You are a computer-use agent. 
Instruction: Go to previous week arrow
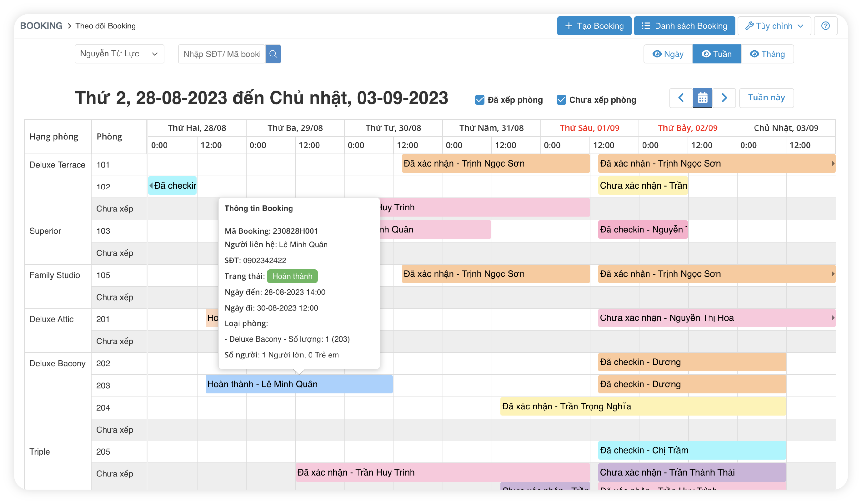click(681, 98)
